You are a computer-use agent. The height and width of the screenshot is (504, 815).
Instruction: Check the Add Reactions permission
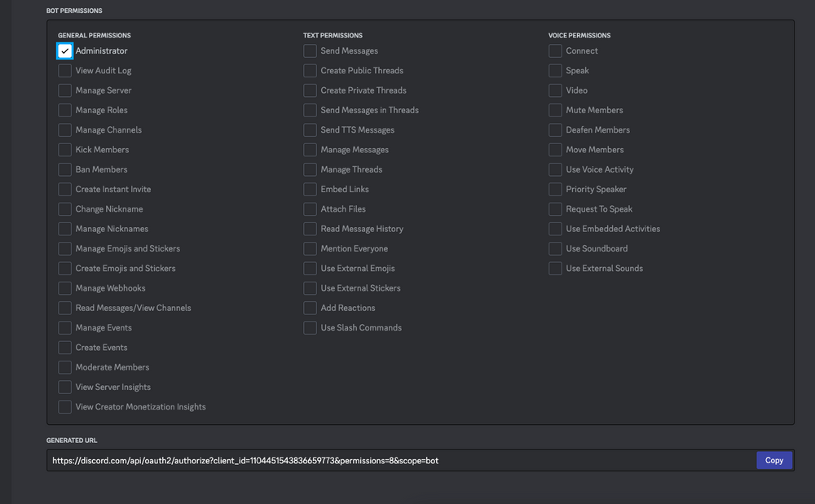coord(310,308)
